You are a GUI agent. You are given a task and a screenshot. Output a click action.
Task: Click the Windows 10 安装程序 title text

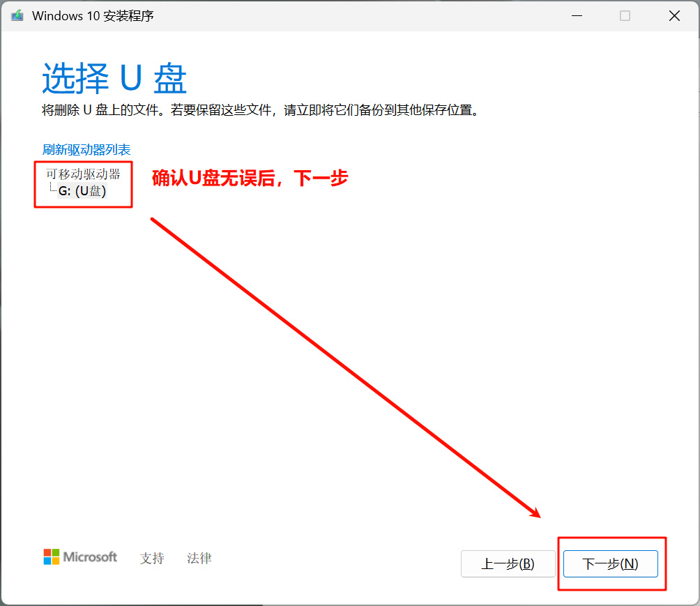[x=93, y=15]
